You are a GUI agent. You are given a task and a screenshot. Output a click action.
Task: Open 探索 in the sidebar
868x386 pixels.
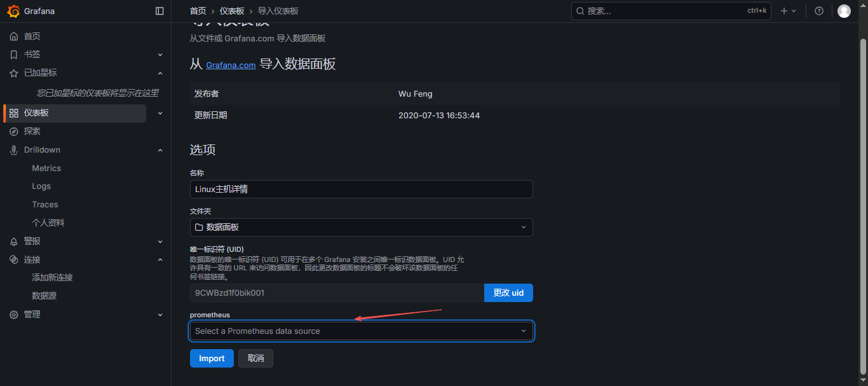coord(32,131)
